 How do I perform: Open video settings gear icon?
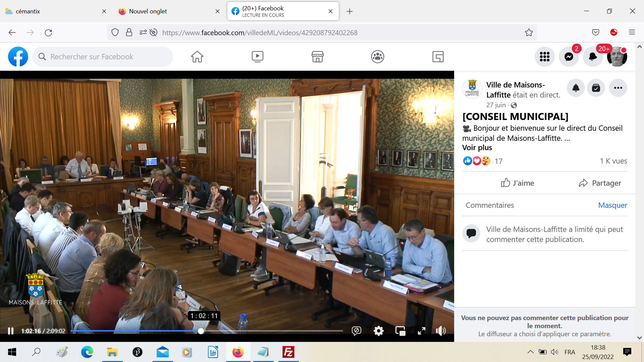(x=379, y=331)
